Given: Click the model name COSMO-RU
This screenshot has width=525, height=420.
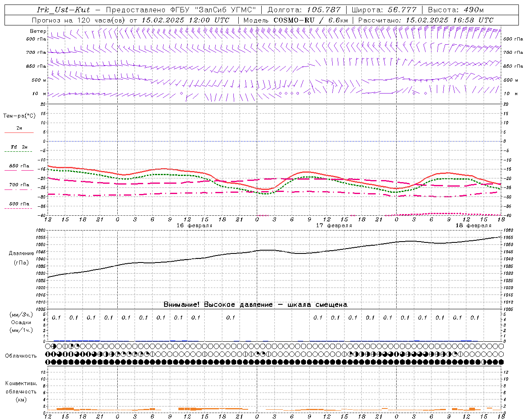Looking at the screenshot, I should tap(294, 20).
